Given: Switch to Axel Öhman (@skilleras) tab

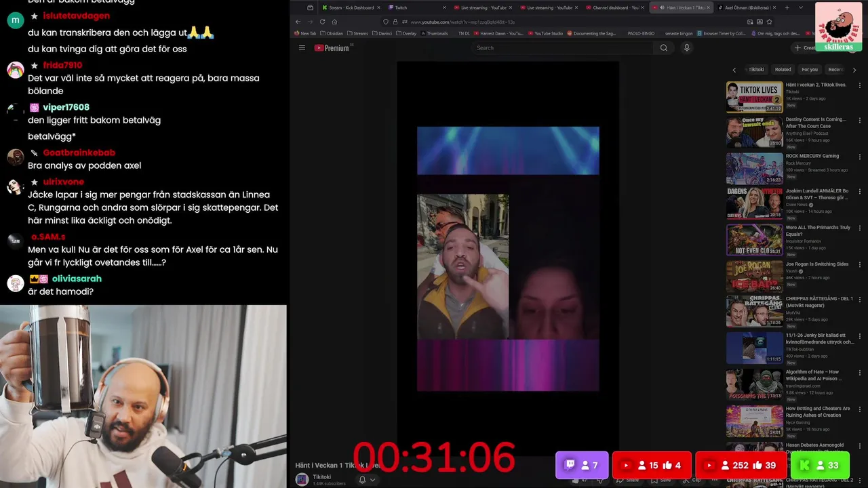Looking at the screenshot, I should coord(747,7).
